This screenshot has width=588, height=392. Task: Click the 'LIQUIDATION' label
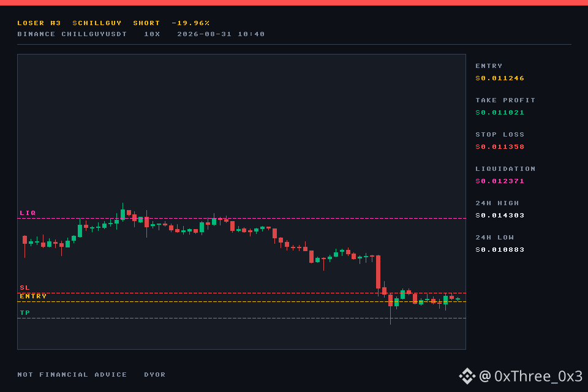(x=505, y=169)
